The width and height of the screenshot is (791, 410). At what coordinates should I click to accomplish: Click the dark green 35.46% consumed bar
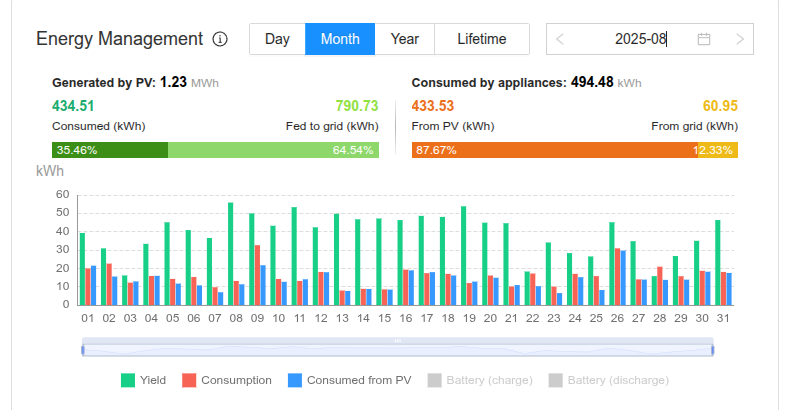coord(110,150)
